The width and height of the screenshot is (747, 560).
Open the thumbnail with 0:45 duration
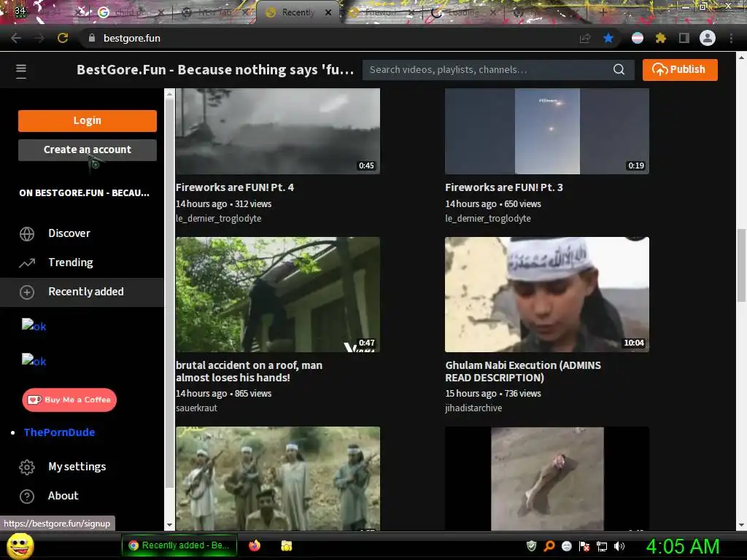coord(278,131)
